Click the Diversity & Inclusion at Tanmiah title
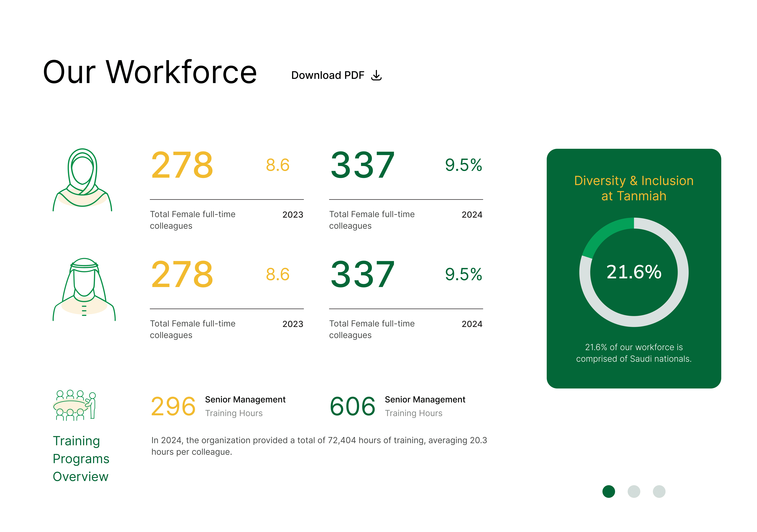Screen dimensions: 757x532 pyautogui.click(x=634, y=188)
